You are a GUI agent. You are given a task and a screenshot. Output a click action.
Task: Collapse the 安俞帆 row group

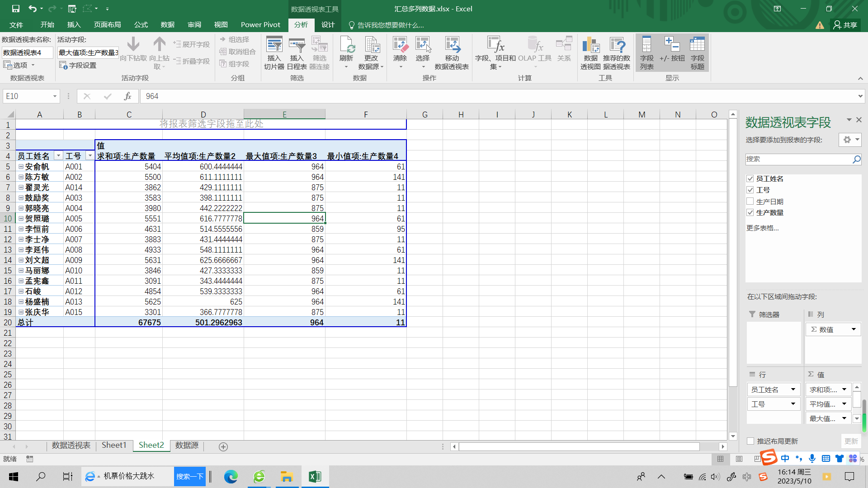[x=21, y=167]
